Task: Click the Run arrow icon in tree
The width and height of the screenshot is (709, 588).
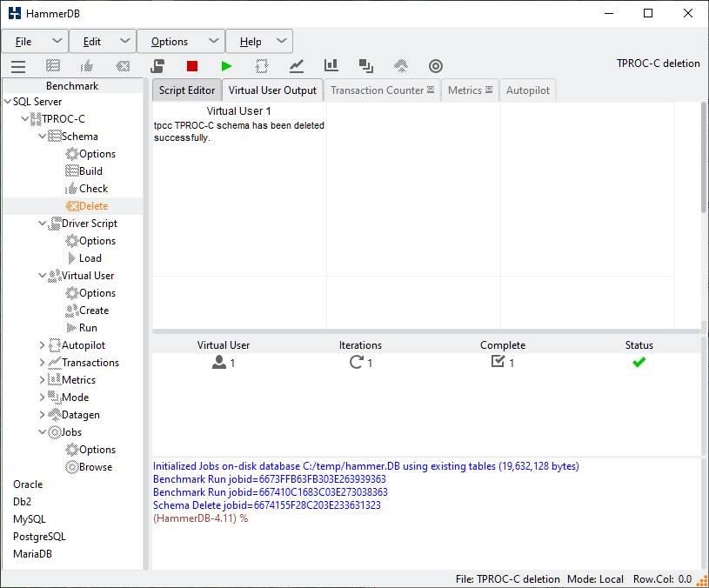Action: [71, 328]
